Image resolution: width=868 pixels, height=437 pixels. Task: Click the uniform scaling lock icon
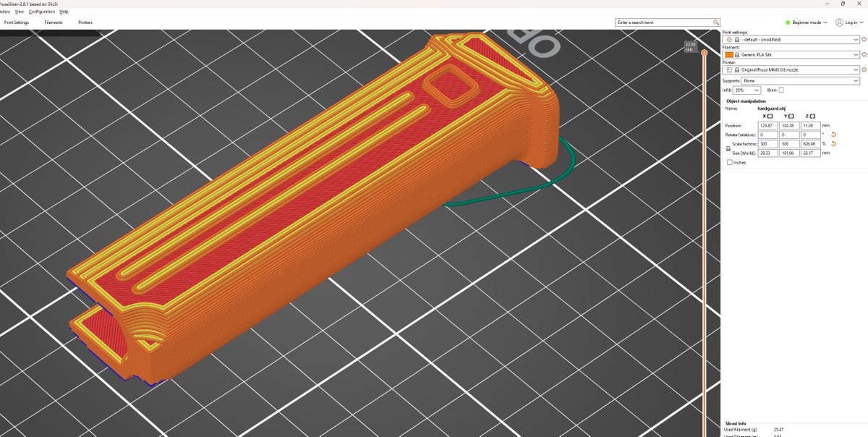(728, 147)
